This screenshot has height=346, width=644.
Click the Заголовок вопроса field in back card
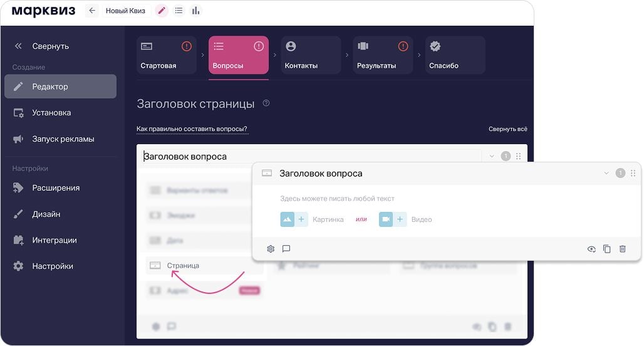click(311, 157)
